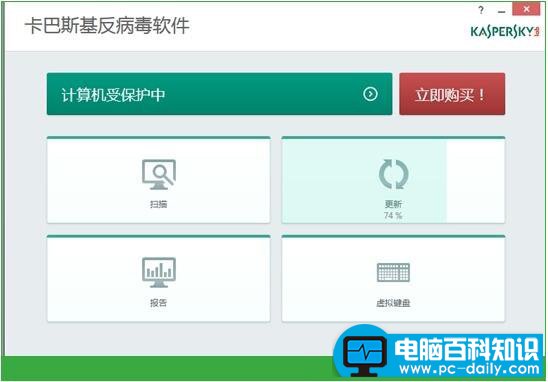Click the 卡巴斯基反病毒软件 title
Screen dimensions: 548x382
[107, 26]
